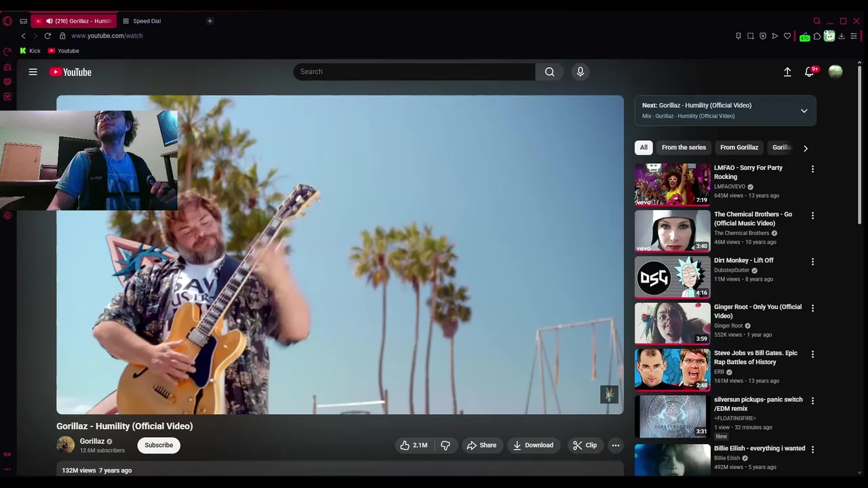The height and width of the screenshot is (488, 868).
Task: Select the From Gorillaz chip
Action: point(739,148)
